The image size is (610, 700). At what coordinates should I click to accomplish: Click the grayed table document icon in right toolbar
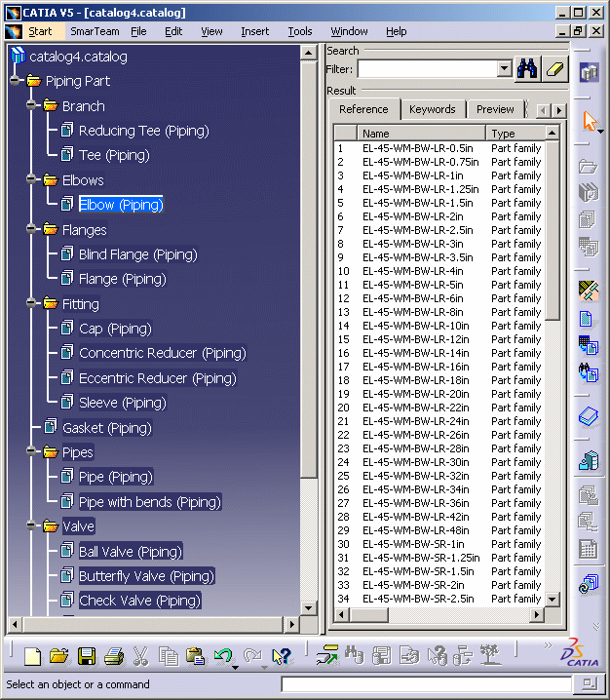pyautogui.click(x=589, y=549)
